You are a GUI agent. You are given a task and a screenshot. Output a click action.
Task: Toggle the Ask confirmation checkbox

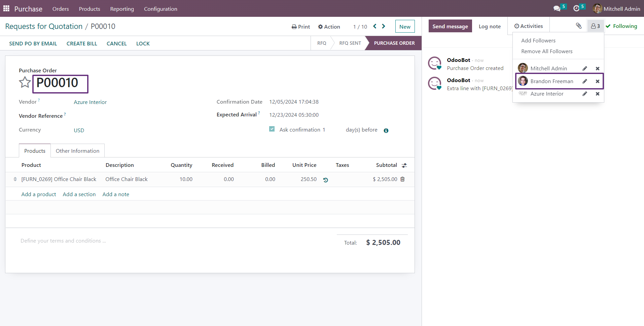click(x=272, y=129)
